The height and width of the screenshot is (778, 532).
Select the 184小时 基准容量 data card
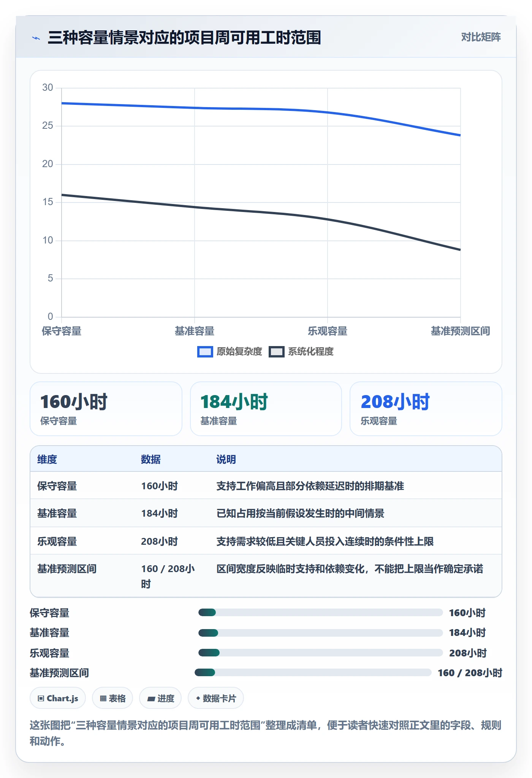pyautogui.click(x=266, y=409)
